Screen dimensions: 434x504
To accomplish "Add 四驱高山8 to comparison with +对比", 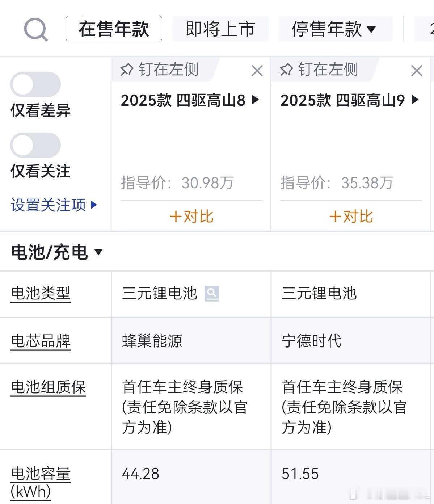I will [x=191, y=217].
